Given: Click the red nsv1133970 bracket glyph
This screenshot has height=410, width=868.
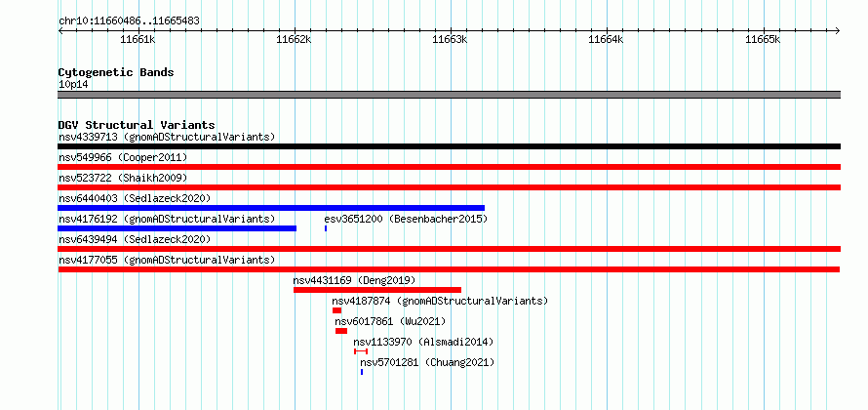Looking at the screenshot, I should point(361,351).
